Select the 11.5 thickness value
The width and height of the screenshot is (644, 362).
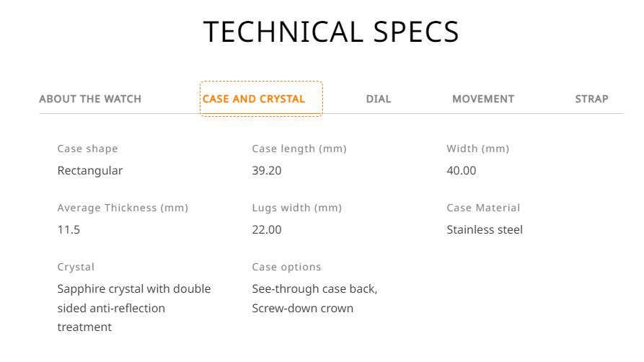point(69,230)
